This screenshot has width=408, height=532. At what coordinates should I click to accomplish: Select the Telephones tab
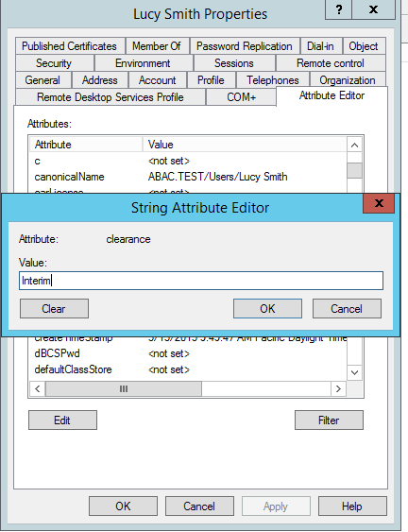point(273,80)
